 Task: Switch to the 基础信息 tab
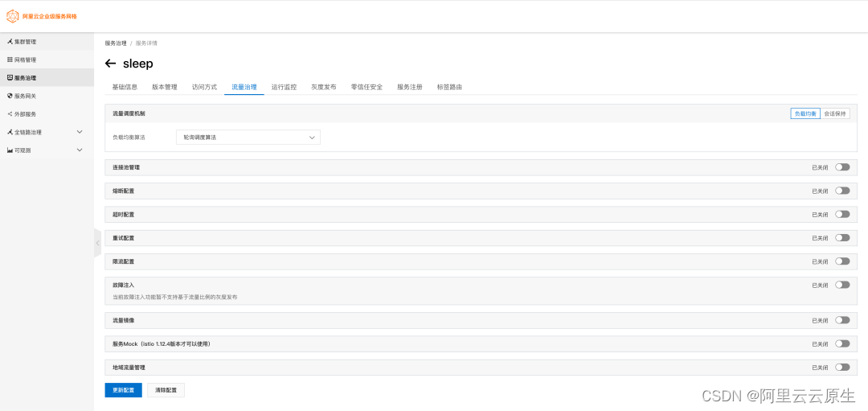[125, 87]
